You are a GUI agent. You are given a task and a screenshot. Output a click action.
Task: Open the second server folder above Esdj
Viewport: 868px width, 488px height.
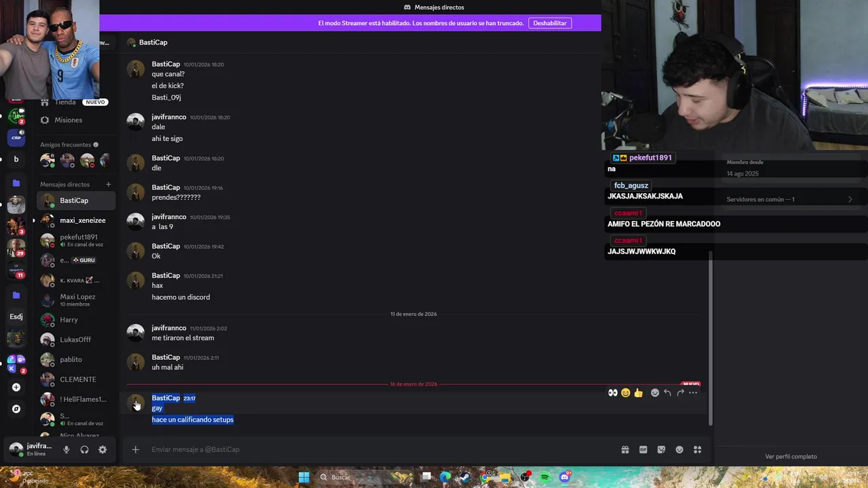[16, 296]
